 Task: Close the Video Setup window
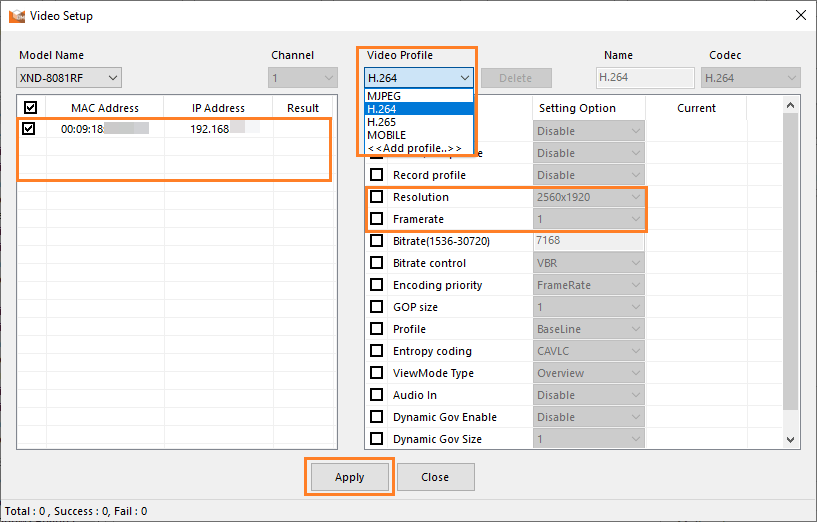801,15
